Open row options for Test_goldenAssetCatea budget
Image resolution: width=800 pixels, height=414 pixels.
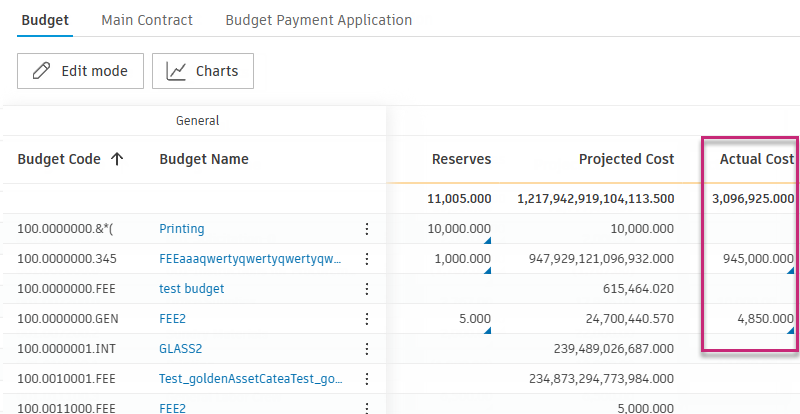(x=366, y=379)
